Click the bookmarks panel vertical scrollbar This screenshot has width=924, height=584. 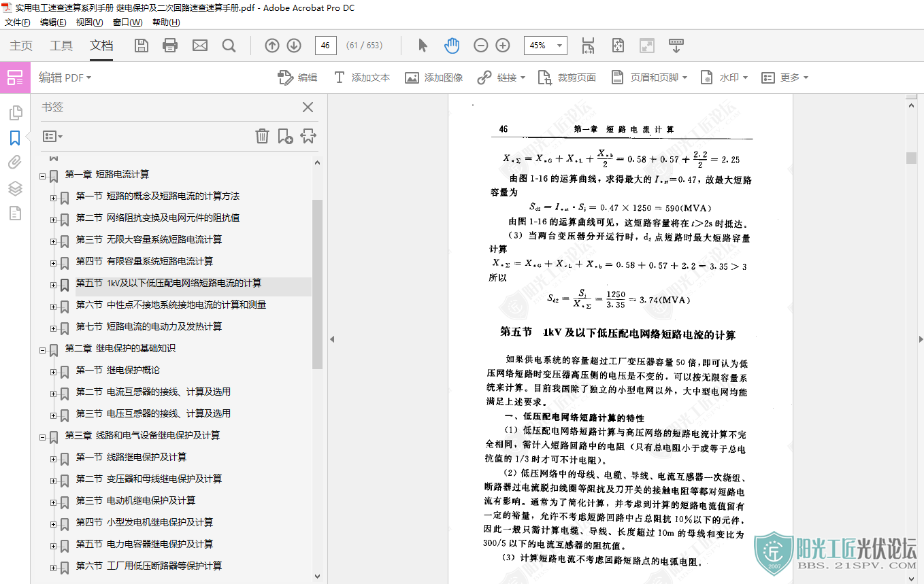pyautogui.click(x=316, y=284)
